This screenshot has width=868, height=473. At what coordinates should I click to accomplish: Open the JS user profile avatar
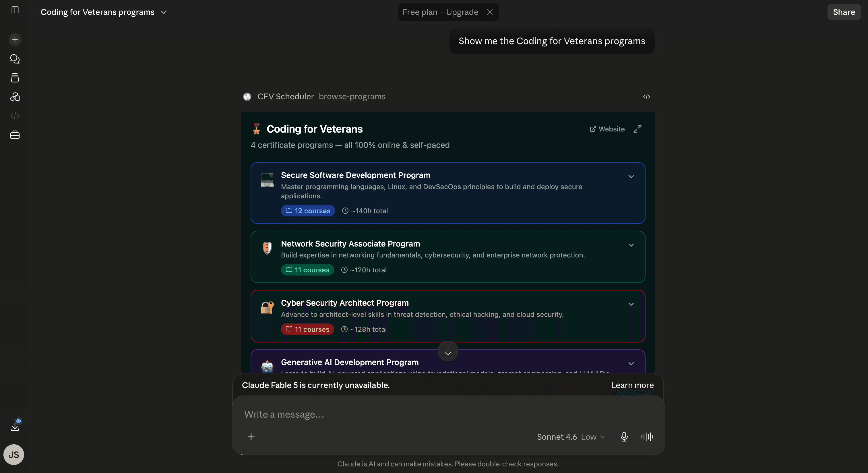click(x=14, y=455)
